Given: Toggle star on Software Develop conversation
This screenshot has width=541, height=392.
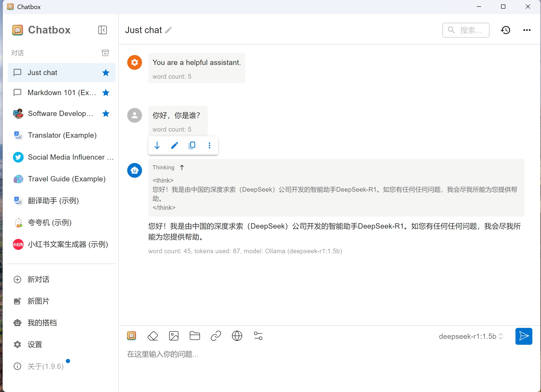Looking at the screenshot, I should pyautogui.click(x=106, y=113).
